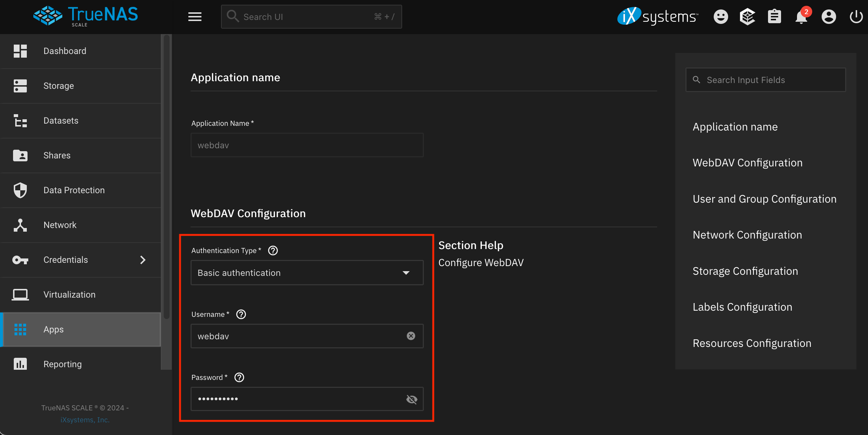Open Data Protection in the sidebar
Screen dimensions: 868x435
click(x=80, y=190)
